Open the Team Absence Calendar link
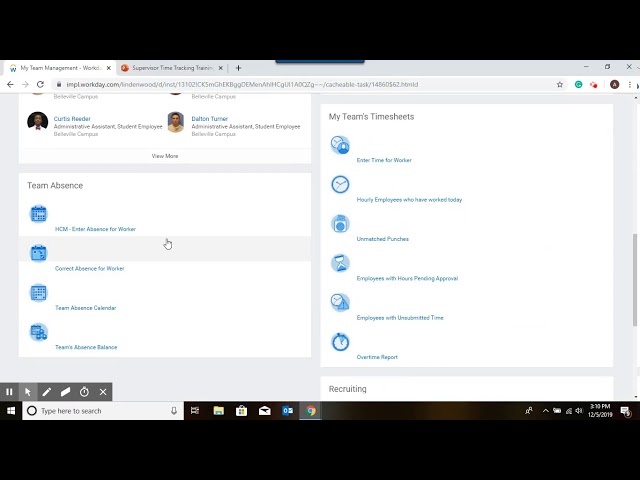The width and height of the screenshot is (640, 480). click(x=86, y=308)
